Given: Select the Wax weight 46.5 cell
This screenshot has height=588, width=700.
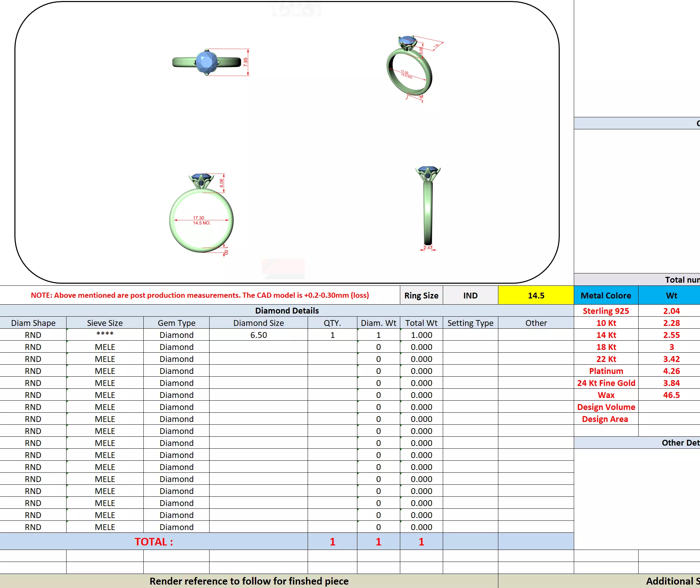Looking at the screenshot, I should (x=671, y=395).
